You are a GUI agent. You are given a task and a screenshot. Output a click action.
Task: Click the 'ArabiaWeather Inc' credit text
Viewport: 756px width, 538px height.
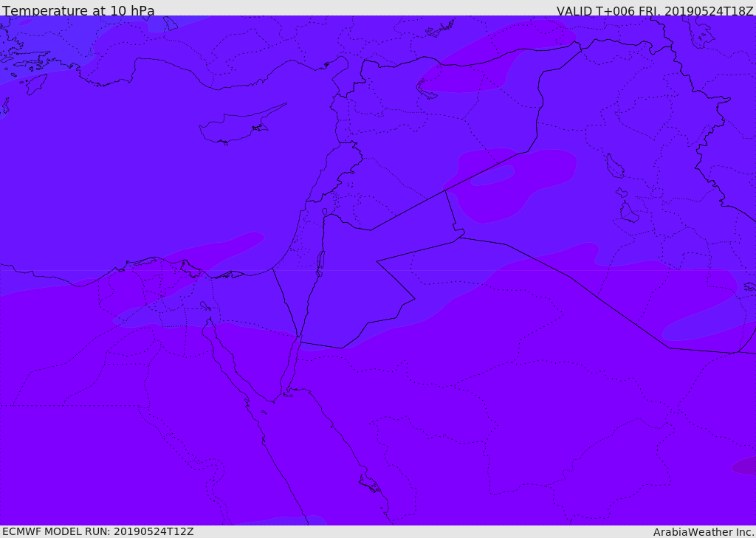pos(703,532)
